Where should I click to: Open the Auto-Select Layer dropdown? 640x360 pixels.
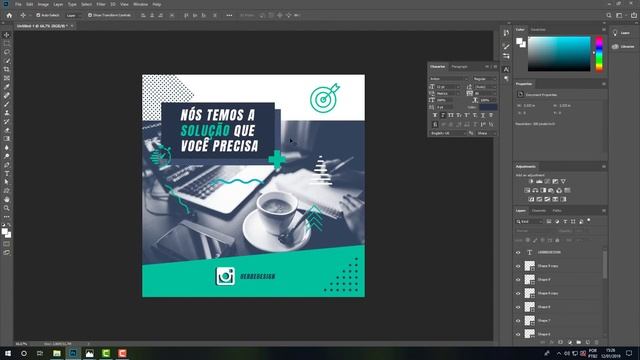73,15
